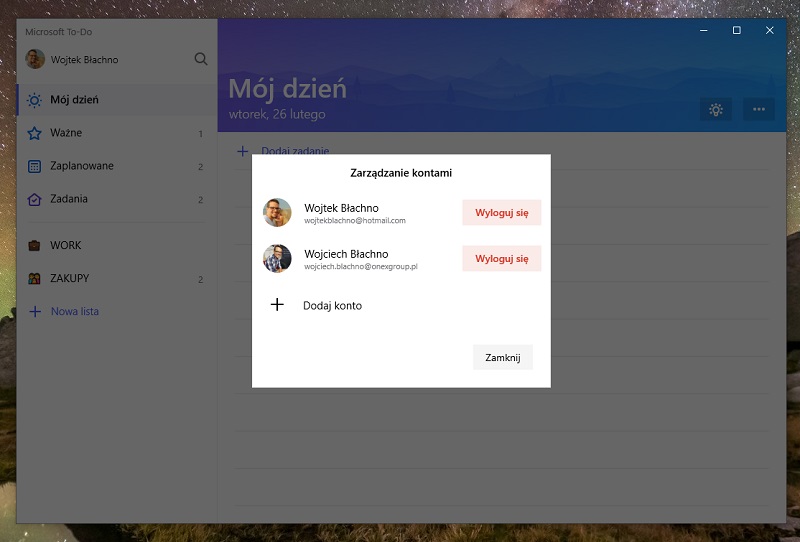The image size is (800, 542).
Task: Click the calendar icon for Zaplanowane
Action: point(34,166)
